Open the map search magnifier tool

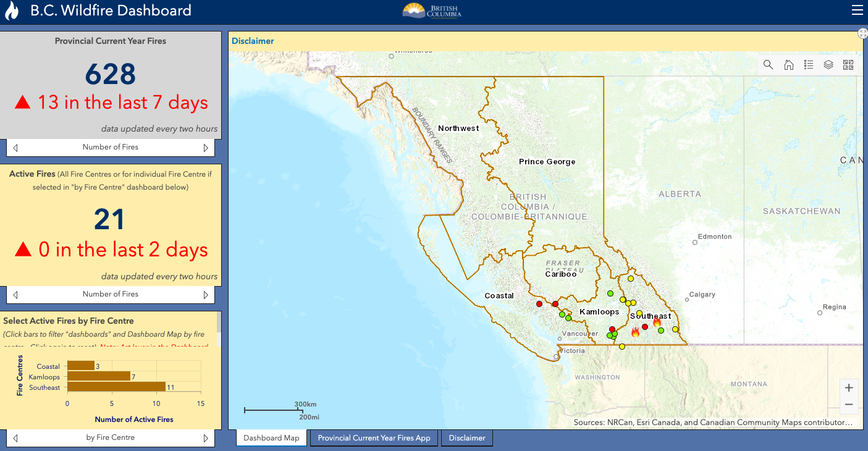pos(768,65)
